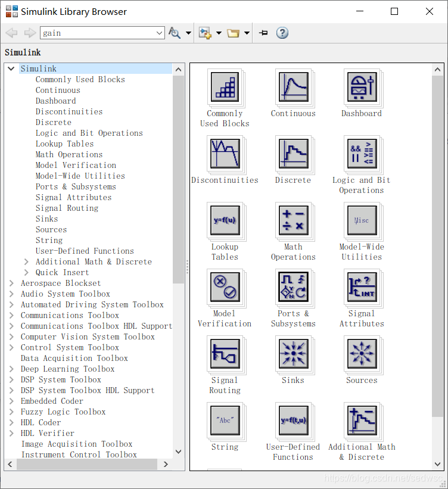448x489 pixels.
Task: Open the Math Operations library icon
Action: coord(294,222)
